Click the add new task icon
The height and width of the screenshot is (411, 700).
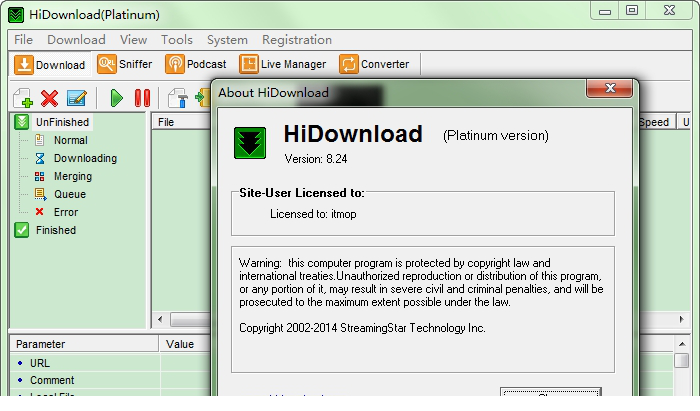23,98
